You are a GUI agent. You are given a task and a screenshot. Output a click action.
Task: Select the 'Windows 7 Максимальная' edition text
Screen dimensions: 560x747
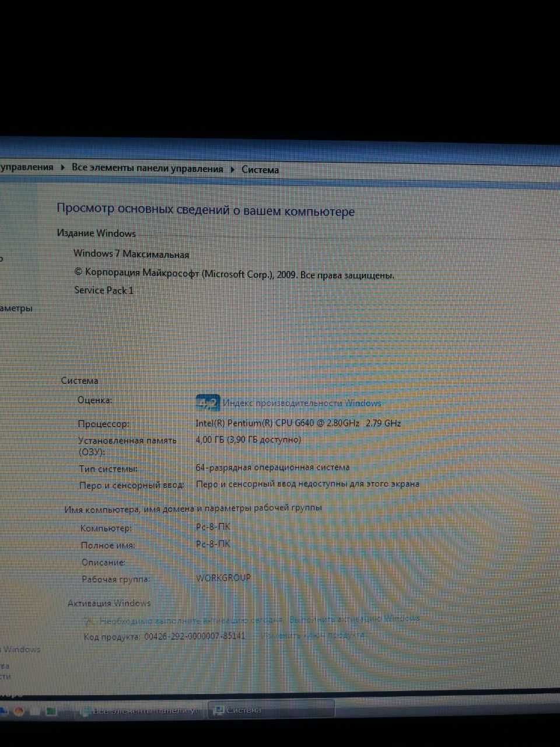131,254
